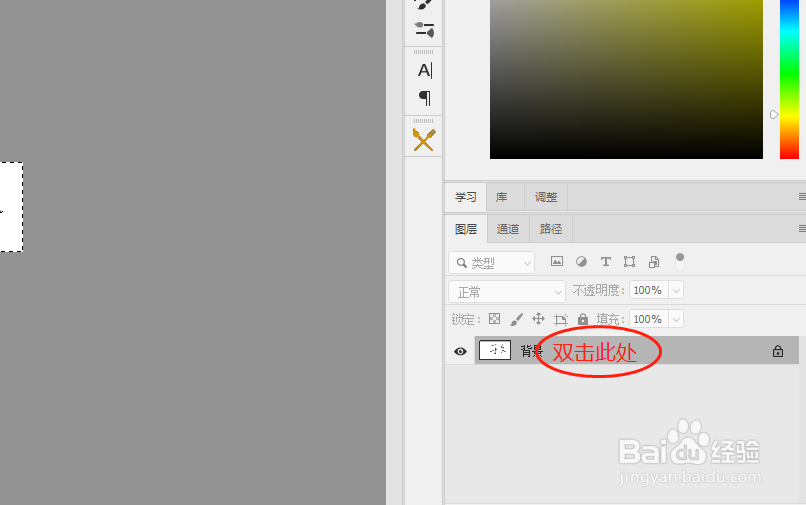
Task: Hide the 背景 layer eye icon
Action: (461, 351)
